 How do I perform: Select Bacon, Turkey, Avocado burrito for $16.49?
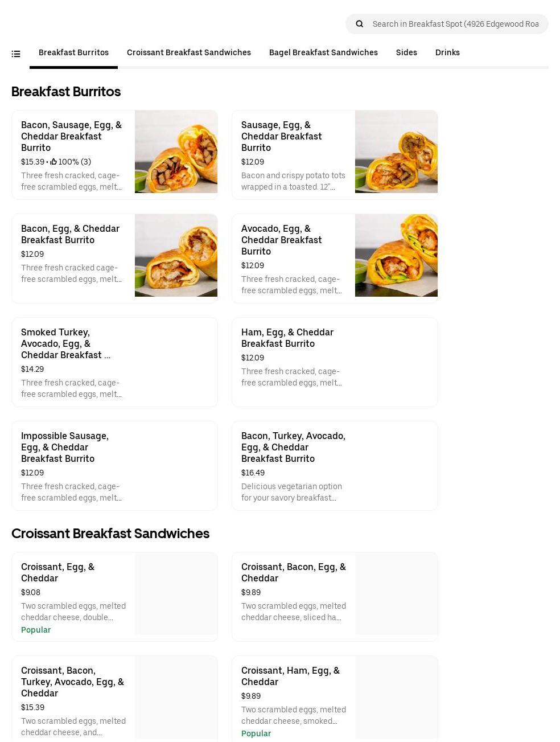pyautogui.click(x=335, y=466)
